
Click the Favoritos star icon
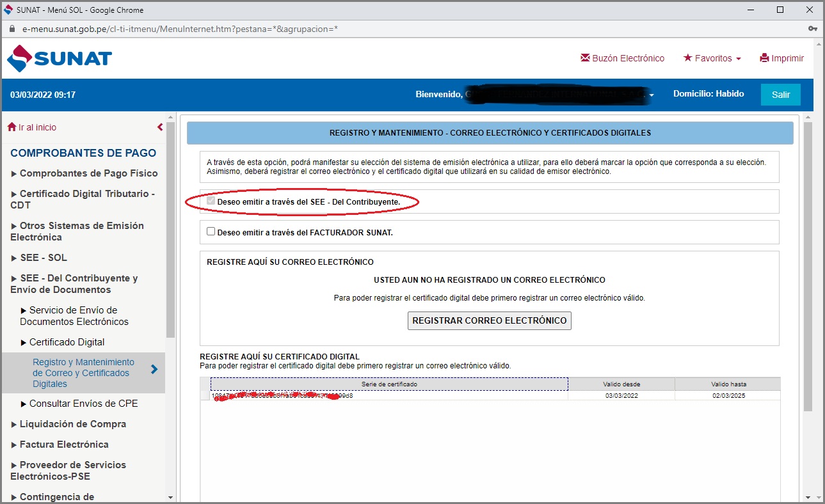[x=688, y=58]
